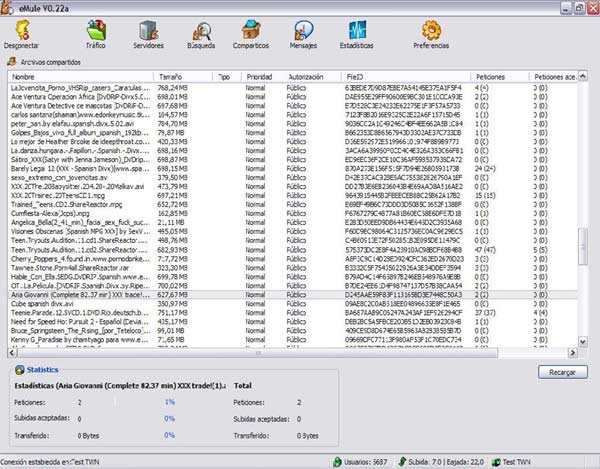Screen dimensions: 600x469
Task: Sort list by FileID column header
Action: pos(406,77)
